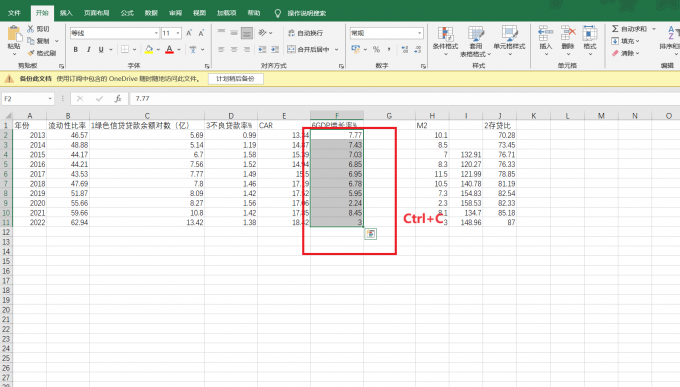This screenshot has width=680, height=387.
Task: Decrease the cell indent
Action: (262, 49)
